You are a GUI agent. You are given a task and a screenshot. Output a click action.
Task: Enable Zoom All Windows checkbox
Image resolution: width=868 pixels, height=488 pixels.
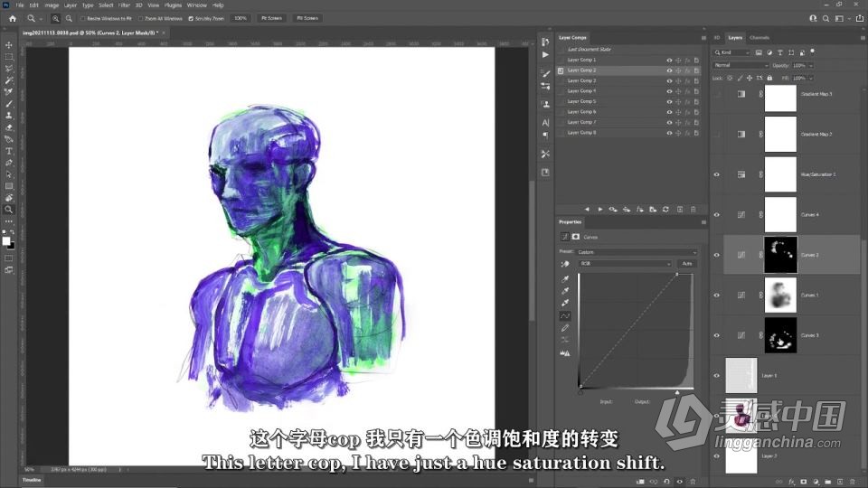[141, 18]
